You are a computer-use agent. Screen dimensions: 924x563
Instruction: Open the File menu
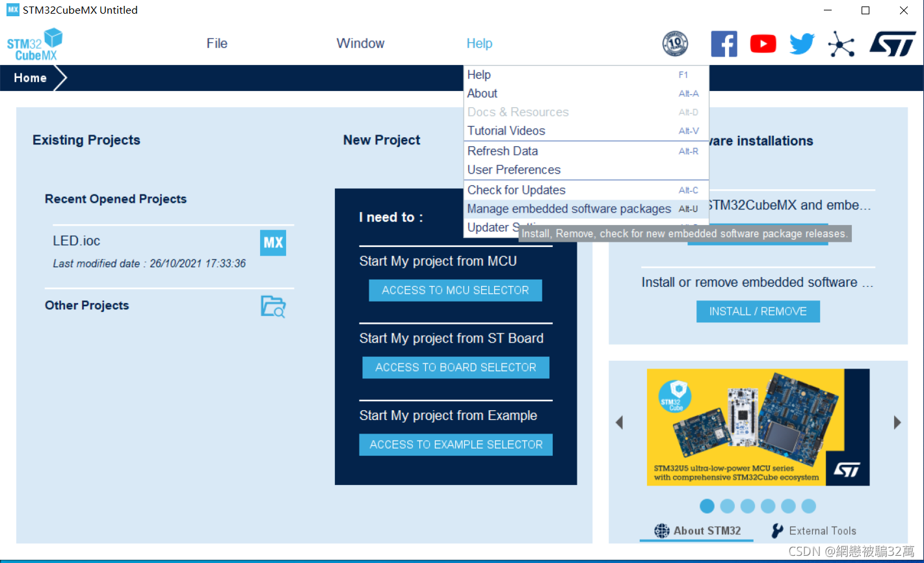tap(217, 44)
